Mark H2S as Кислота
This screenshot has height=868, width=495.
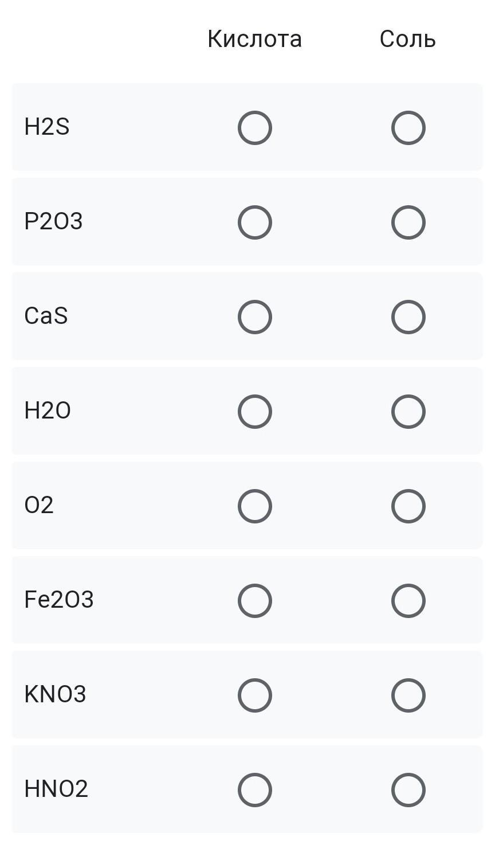254,127
